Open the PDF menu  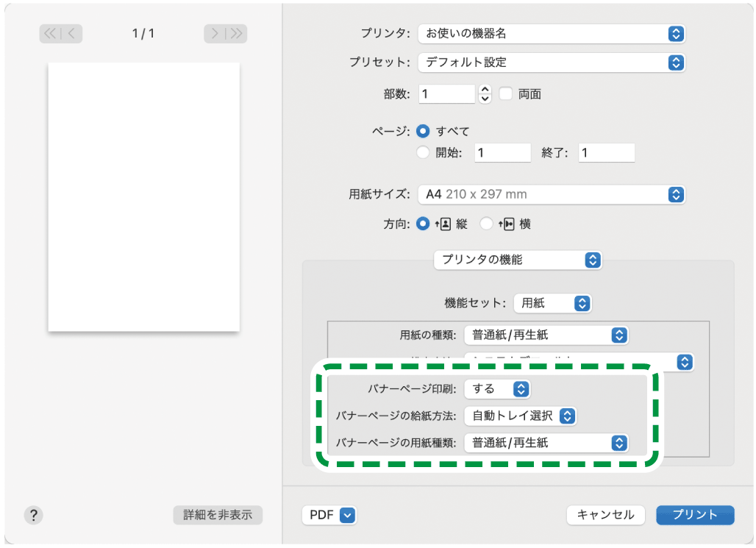[x=329, y=515]
